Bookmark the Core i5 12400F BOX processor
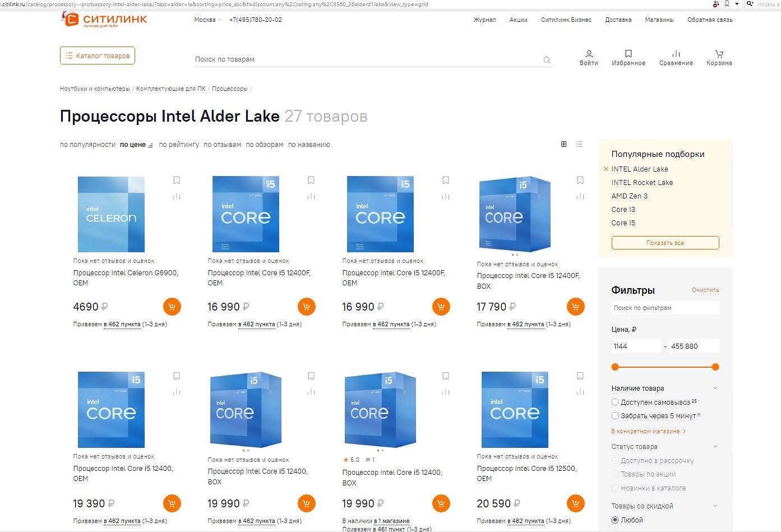Image resolution: width=781 pixels, height=532 pixels. pos(580,181)
